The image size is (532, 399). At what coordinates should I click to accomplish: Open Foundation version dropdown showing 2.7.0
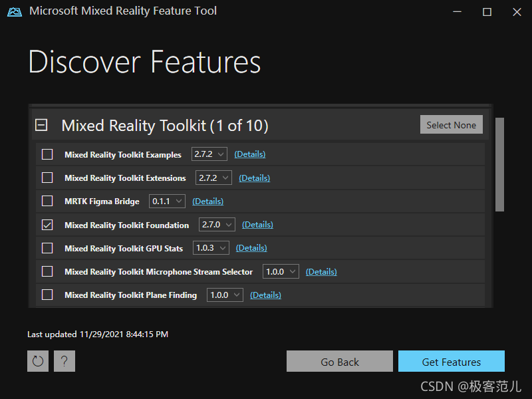217,225
